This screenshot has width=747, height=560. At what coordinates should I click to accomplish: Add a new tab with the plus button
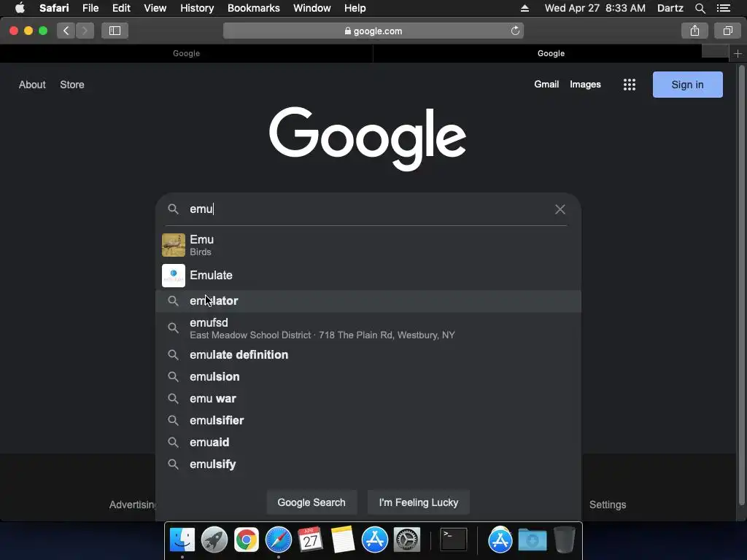[x=738, y=53]
